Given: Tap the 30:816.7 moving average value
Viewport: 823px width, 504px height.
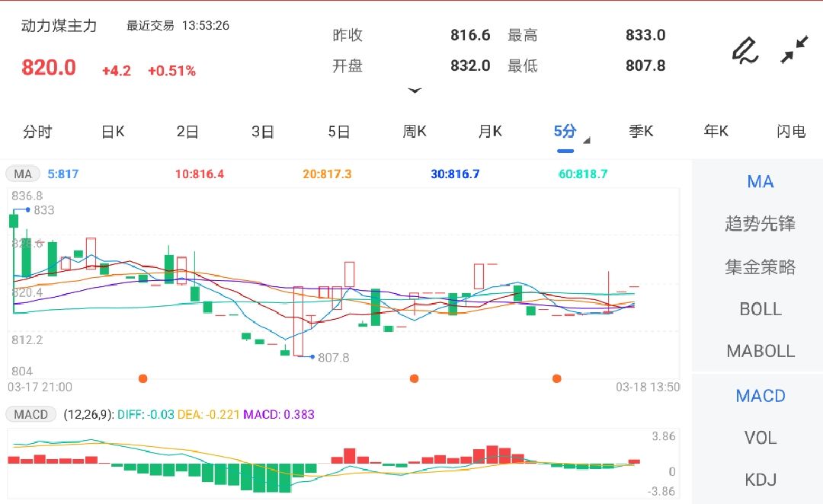Looking at the screenshot, I should click(x=455, y=174).
